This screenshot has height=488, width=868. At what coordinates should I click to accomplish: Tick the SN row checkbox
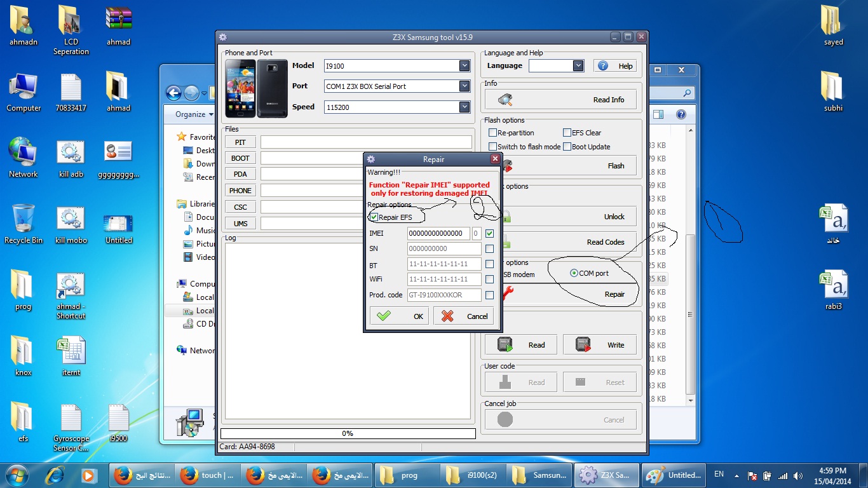[489, 248]
